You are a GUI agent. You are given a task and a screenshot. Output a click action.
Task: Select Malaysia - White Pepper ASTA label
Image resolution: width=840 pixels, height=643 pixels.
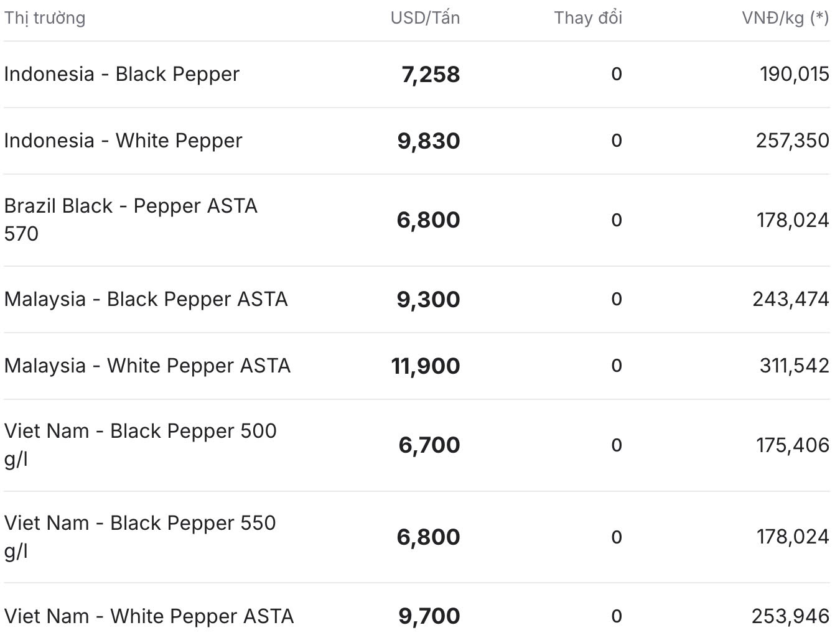[x=147, y=366]
